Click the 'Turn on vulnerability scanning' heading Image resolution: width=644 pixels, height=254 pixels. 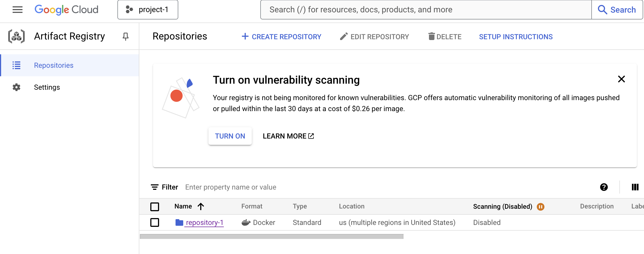286,80
